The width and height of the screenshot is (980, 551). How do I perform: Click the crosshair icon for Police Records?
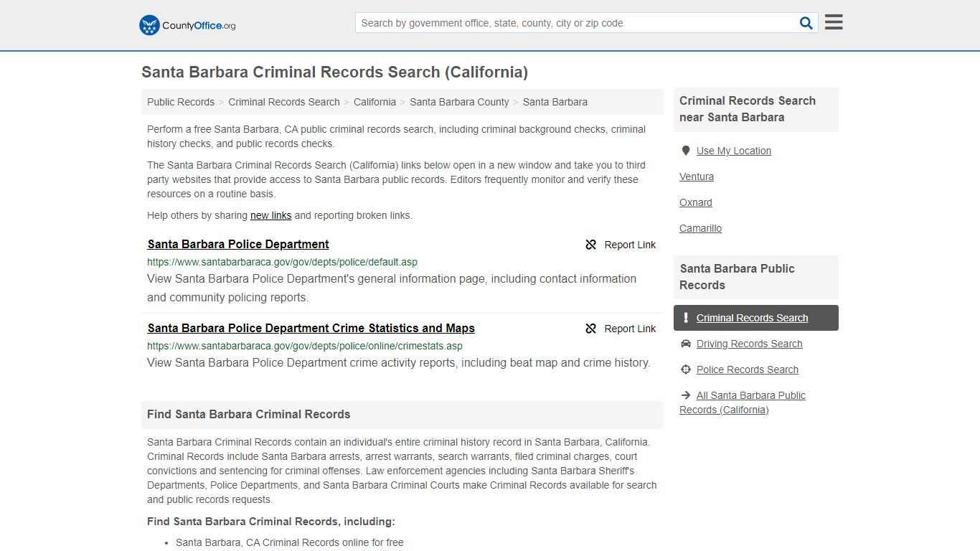(685, 369)
